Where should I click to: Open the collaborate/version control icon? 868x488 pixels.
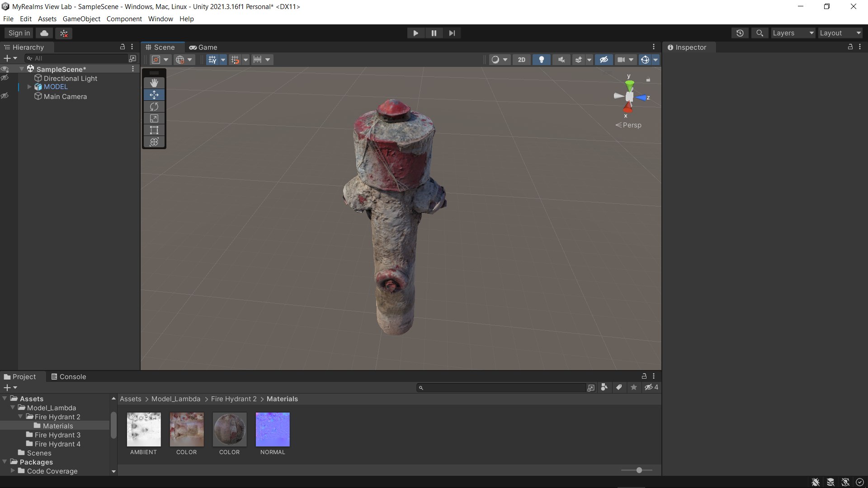pos(64,33)
